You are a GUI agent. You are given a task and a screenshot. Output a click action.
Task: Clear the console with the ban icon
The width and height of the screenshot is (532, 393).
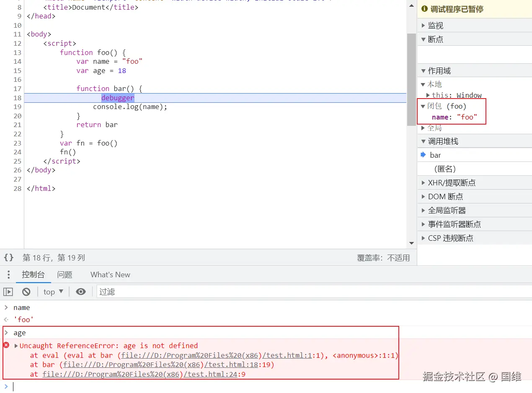pyautogui.click(x=26, y=291)
